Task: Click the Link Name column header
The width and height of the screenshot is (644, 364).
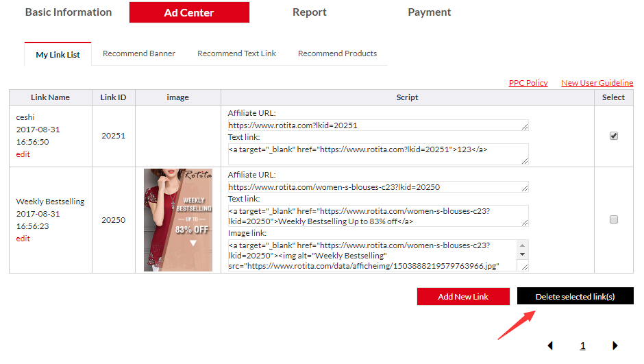Action: tap(51, 97)
